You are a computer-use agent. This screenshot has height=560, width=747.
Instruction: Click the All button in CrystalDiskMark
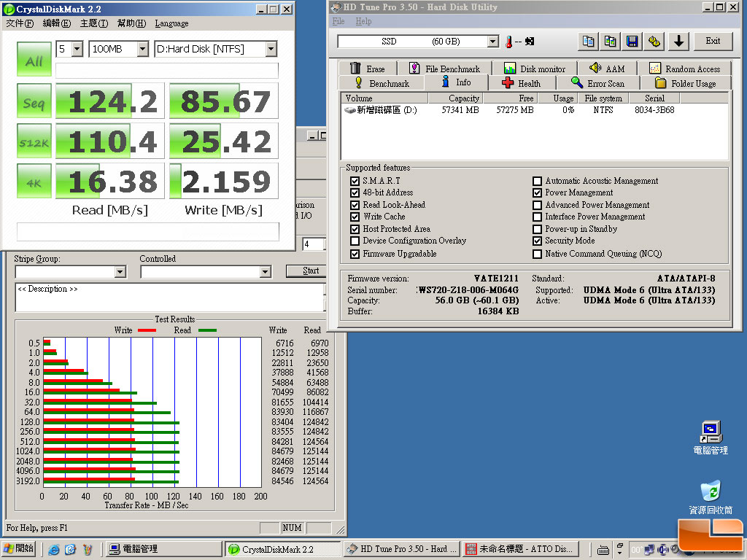coord(34,59)
